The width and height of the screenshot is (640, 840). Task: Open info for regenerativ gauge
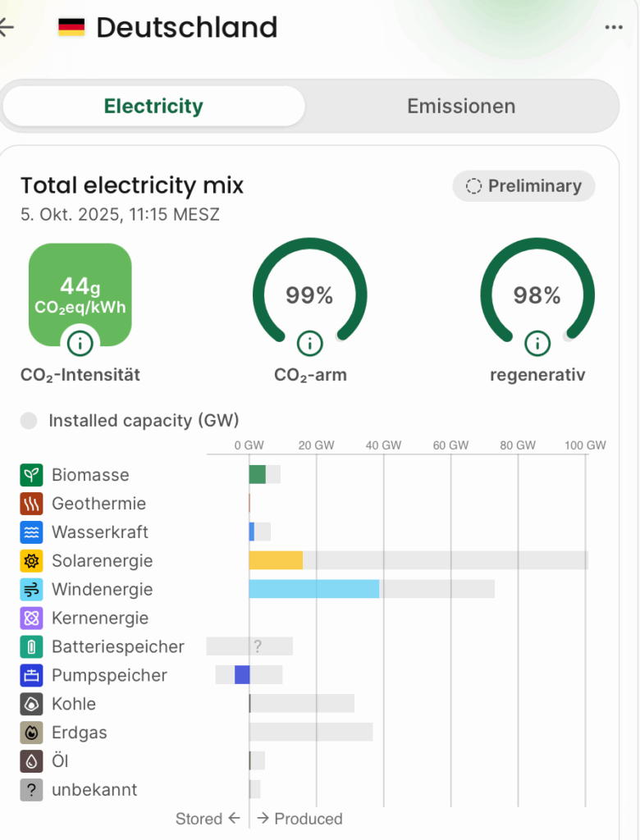(x=537, y=343)
